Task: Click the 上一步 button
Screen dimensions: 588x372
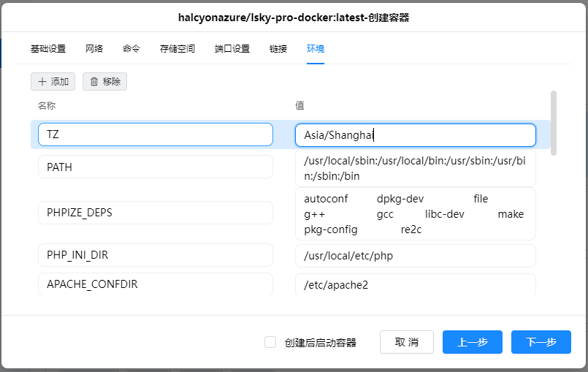Action: tap(472, 342)
